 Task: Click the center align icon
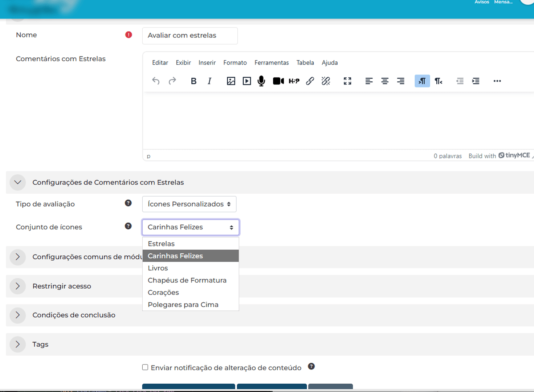tap(385, 81)
